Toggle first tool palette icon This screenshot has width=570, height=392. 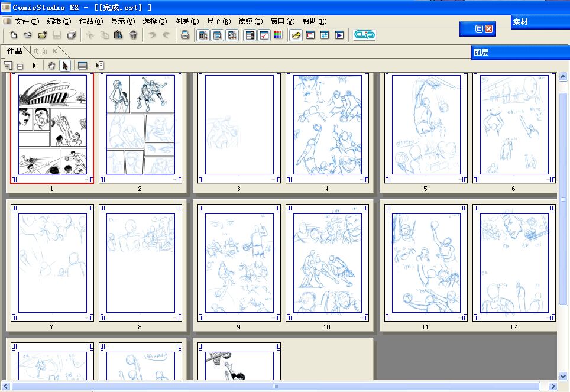tap(203, 35)
